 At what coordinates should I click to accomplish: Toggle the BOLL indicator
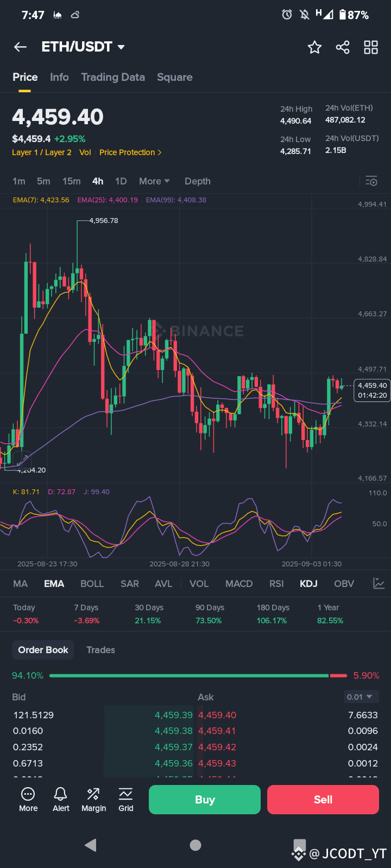click(92, 584)
